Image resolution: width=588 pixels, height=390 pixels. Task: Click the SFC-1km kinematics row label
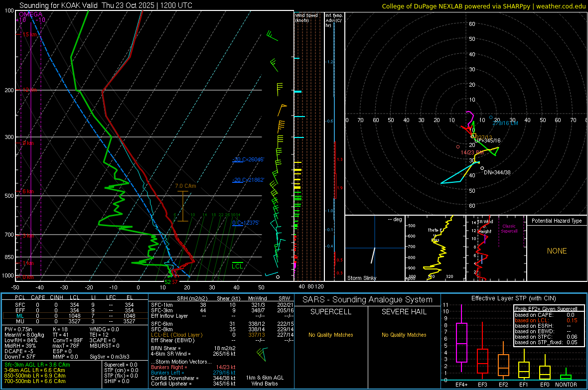[x=161, y=305]
